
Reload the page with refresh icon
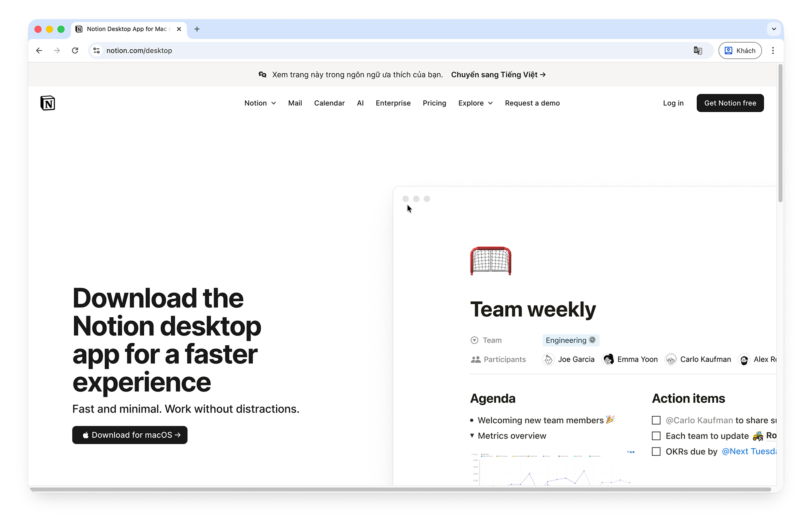[x=75, y=51]
